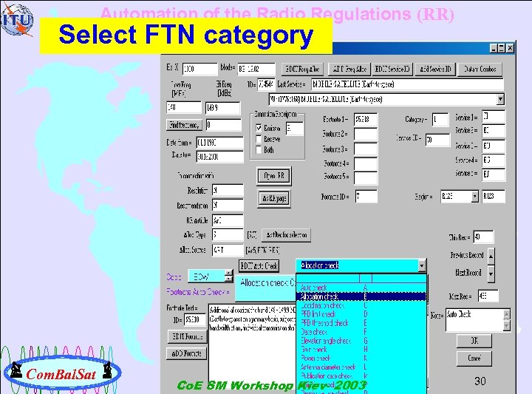
Task: Click the ADD Footnote button
Action: [x=186, y=353]
